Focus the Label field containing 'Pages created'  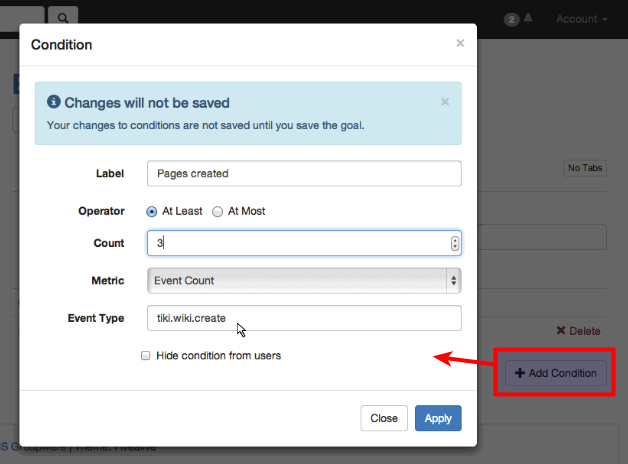click(x=303, y=173)
